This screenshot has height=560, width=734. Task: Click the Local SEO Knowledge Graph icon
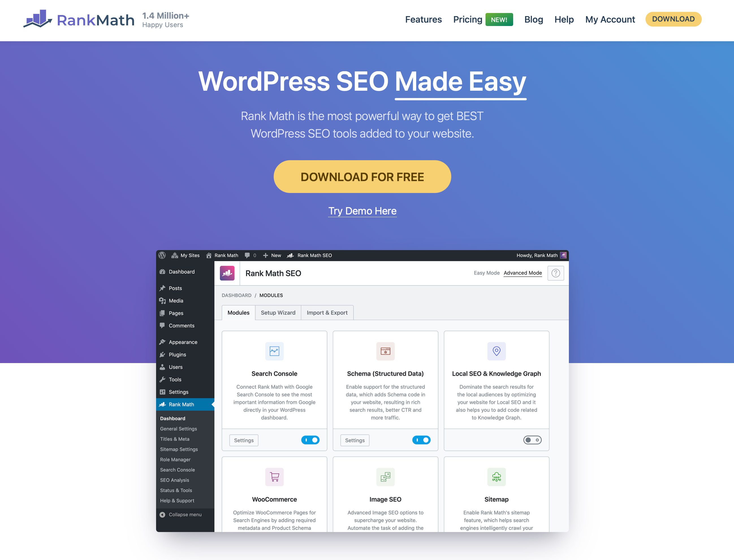(x=496, y=351)
